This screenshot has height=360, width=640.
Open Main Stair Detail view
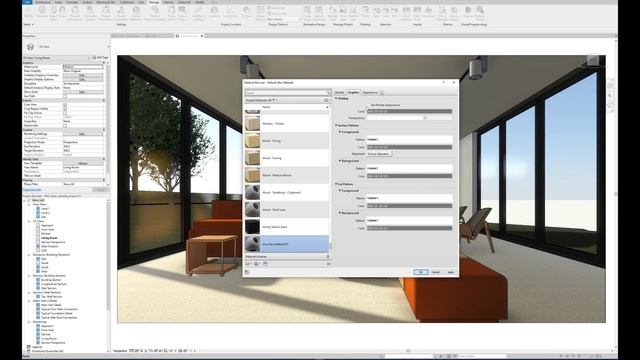(51, 305)
